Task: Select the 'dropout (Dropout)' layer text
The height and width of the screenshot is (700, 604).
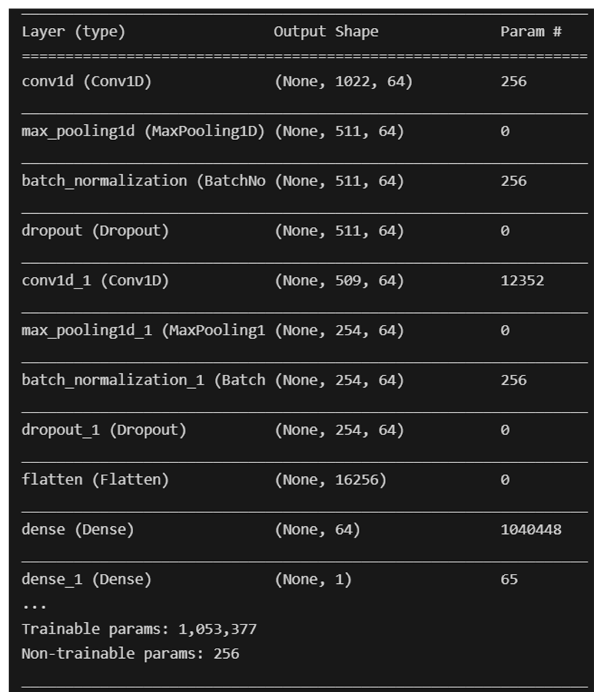Action: [95, 231]
